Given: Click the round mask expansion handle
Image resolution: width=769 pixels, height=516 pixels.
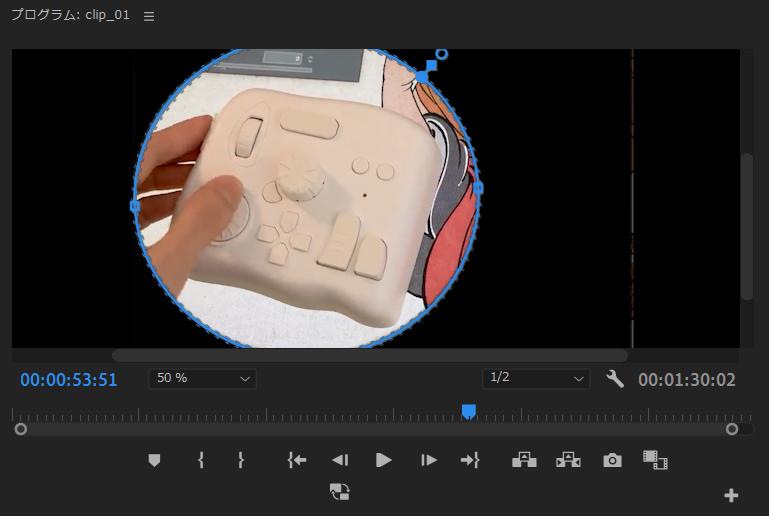Looking at the screenshot, I should click(x=441, y=54).
